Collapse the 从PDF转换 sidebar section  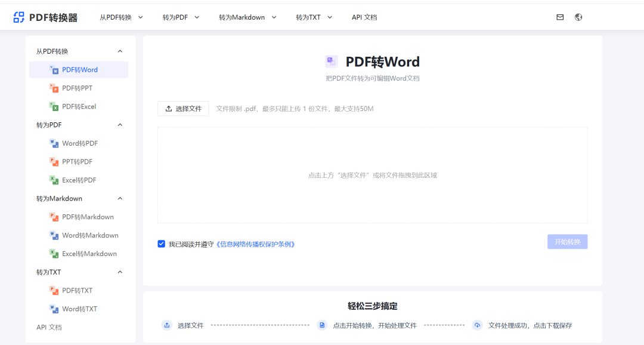(120, 51)
